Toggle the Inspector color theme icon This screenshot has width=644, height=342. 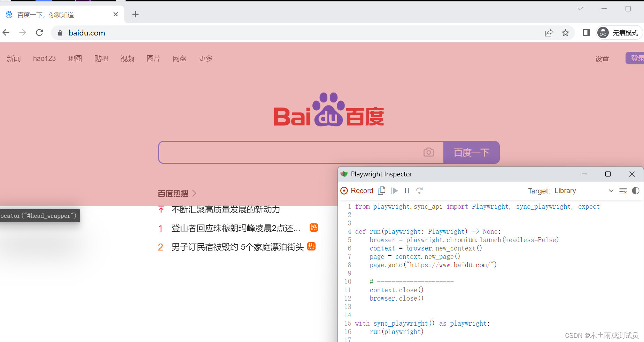[x=636, y=191]
